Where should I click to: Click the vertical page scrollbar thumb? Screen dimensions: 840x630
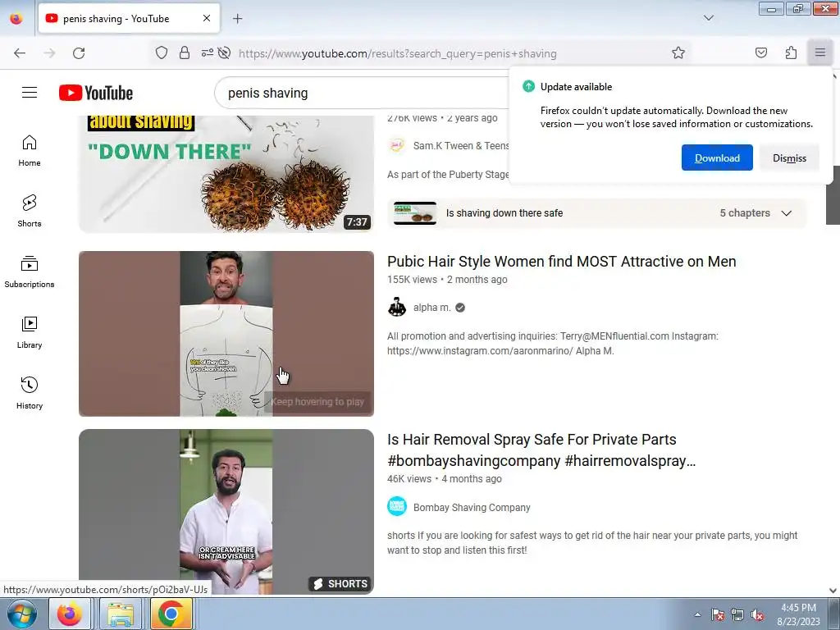[x=833, y=195]
